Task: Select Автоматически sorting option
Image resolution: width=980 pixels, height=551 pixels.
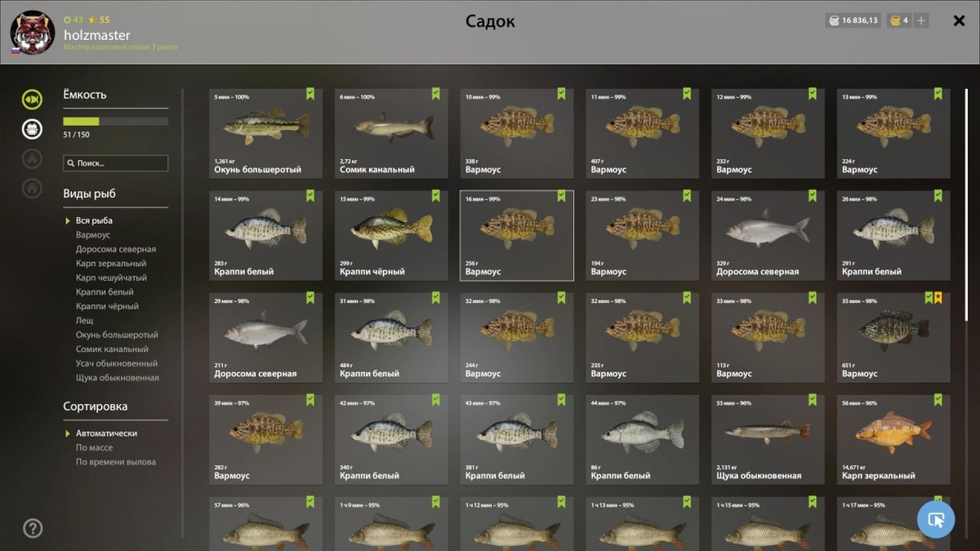Action: pyautogui.click(x=106, y=433)
